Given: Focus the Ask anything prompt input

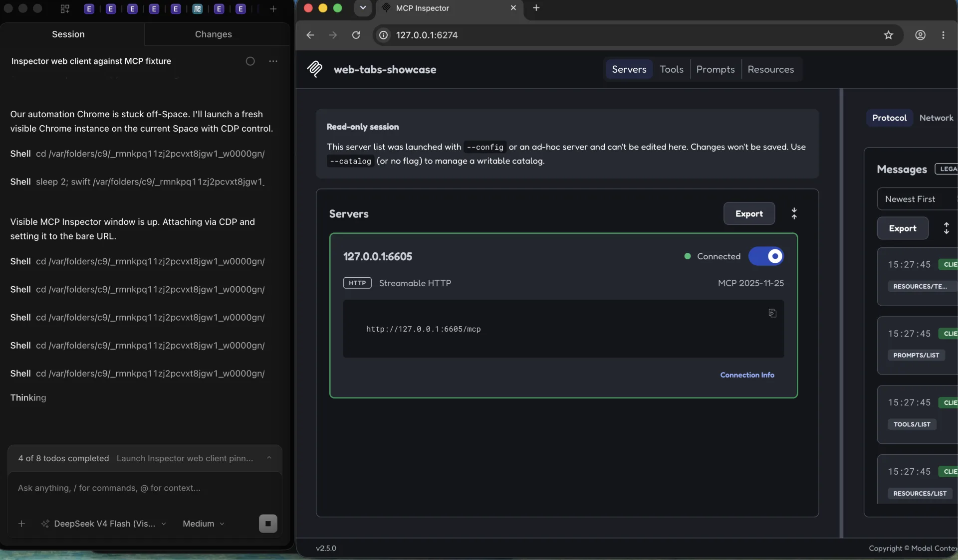Looking at the screenshot, I should [x=145, y=488].
